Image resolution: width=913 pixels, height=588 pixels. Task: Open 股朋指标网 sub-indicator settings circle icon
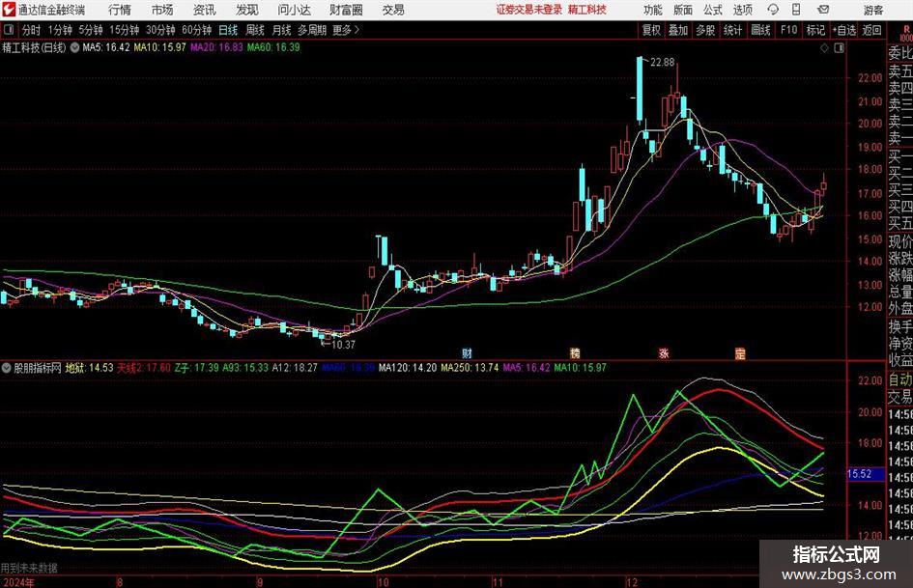(x=7, y=368)
